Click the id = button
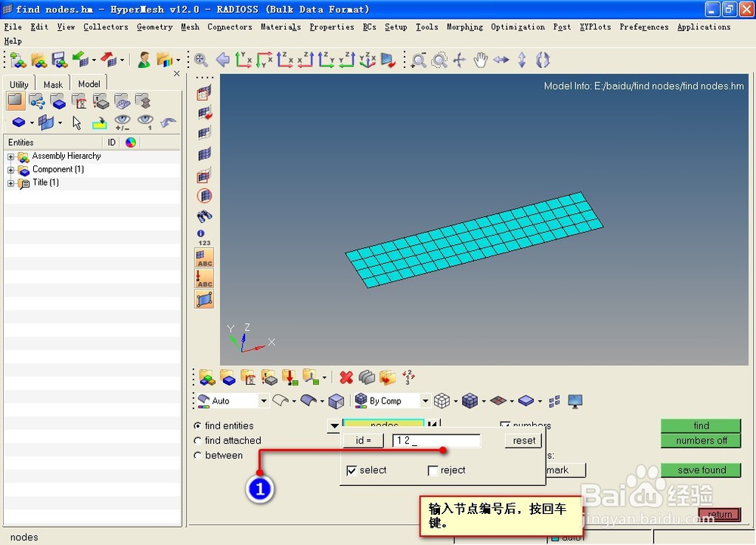756x545 pixels. (x=363, y=441)
